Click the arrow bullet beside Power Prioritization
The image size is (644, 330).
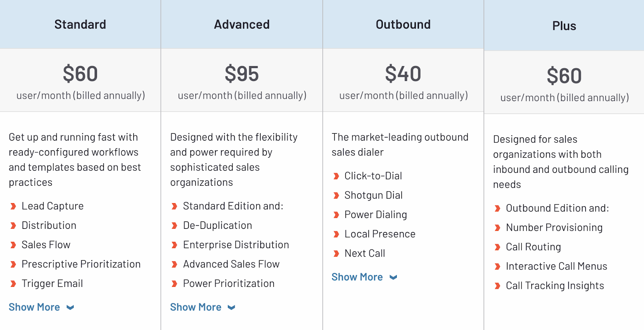(x=175, y=284)
